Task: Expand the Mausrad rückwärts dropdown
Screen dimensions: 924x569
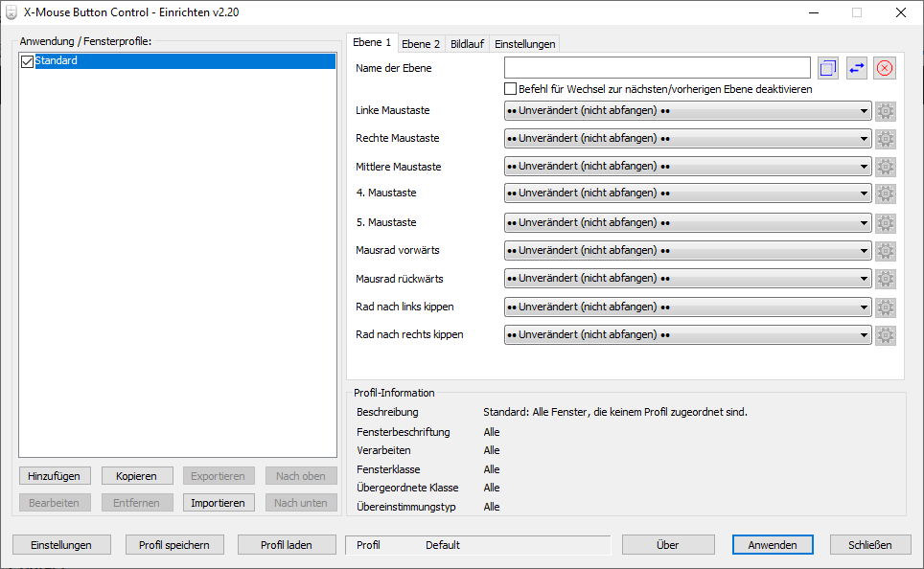Action: [x=687, y=279]
